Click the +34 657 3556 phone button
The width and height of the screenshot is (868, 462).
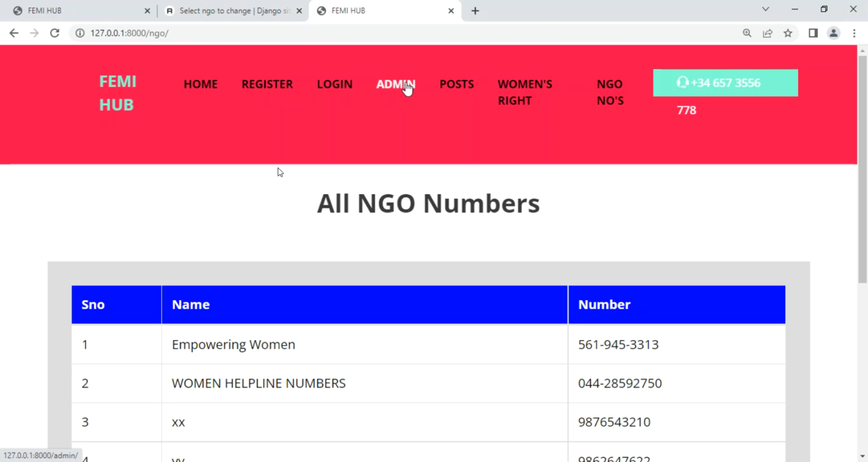pos(725,83)
